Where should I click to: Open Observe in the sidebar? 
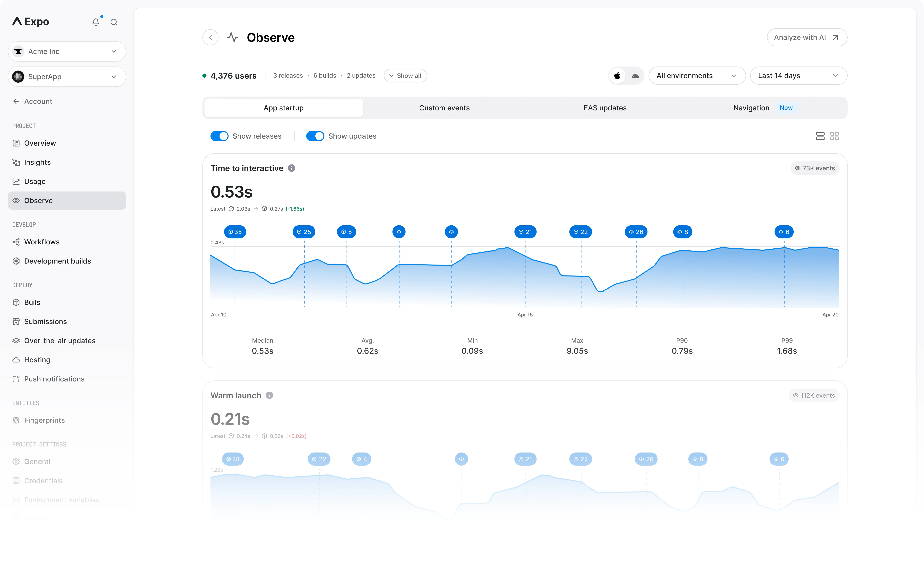pos(67,201)
